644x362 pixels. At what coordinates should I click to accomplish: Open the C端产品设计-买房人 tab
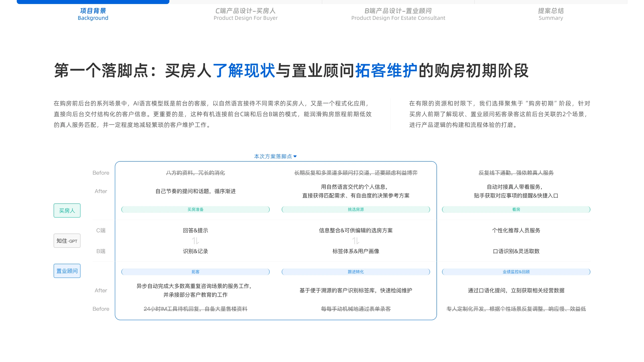(x=246, y=14)
